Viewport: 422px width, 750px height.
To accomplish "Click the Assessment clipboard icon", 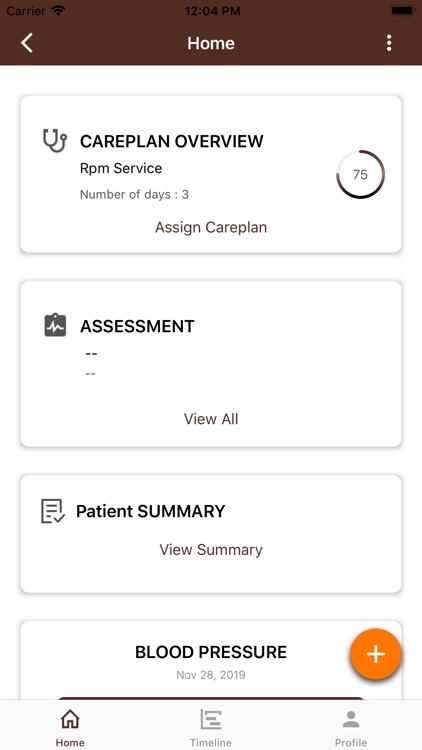I will 55,326.
